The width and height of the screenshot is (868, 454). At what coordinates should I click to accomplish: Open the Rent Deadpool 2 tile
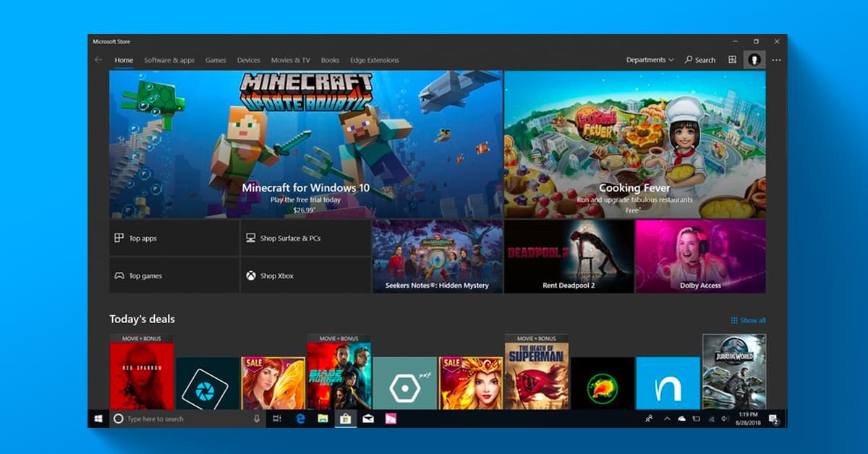(x=569, y=257)
